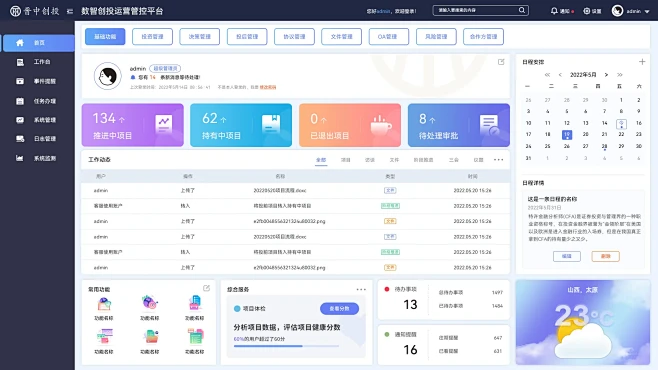Screen dimensions: 658x370
Task: Select the 基础功能 tab button
Action: coord(105,36)
